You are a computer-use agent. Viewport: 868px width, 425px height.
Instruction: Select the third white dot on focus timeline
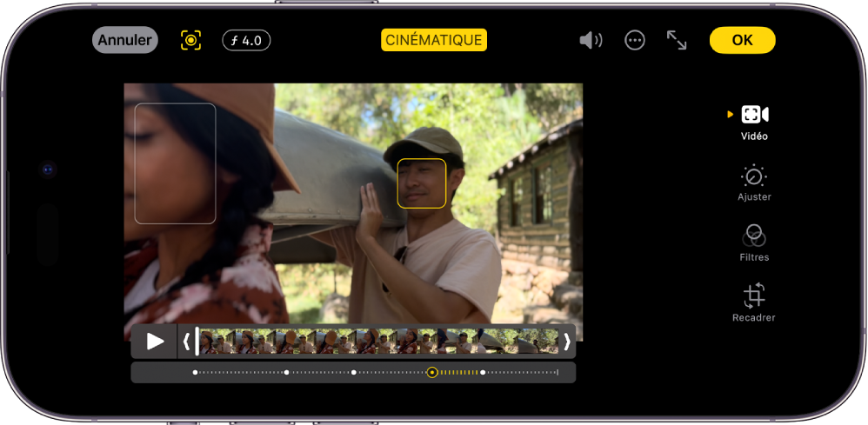354,373
